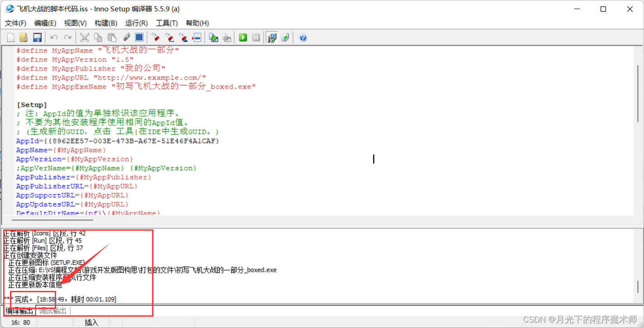Image resolution: width=644 pixels, height=328 pixels.
Task: Select Uninstall as target toolbar icon
Action: pos(285,38)
